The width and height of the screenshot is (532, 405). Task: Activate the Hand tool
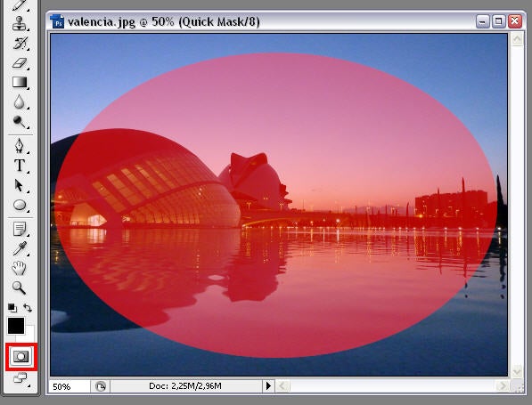pos(20,268)
